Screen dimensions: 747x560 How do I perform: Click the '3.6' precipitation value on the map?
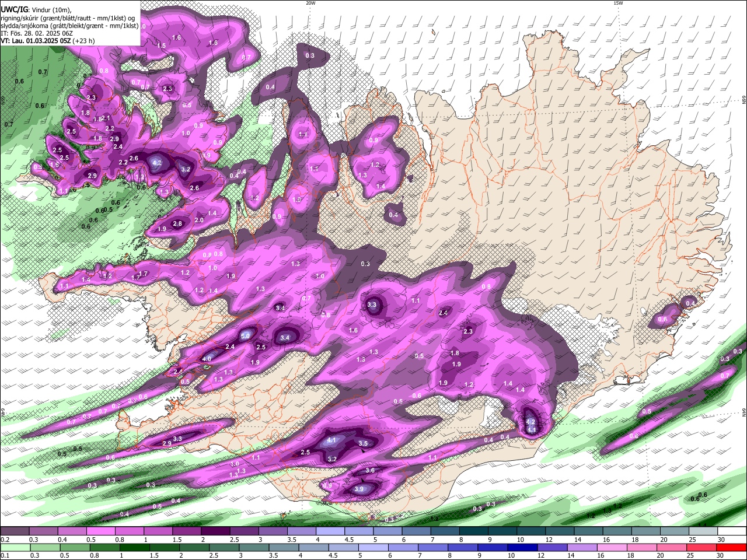(x=370, y=470)
